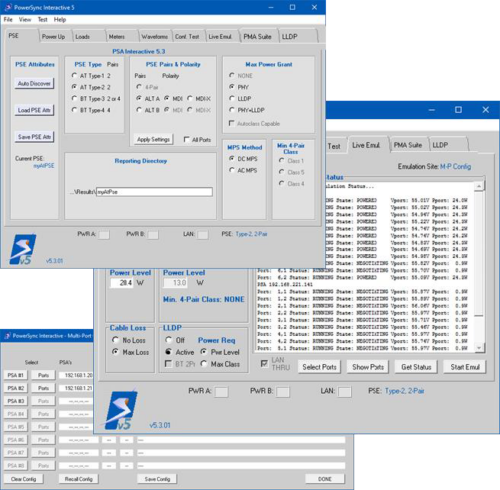Click the v5 logo in the PSE window
Screen dimensions: 500x490
pyautogui.click(x=23, y=249)
